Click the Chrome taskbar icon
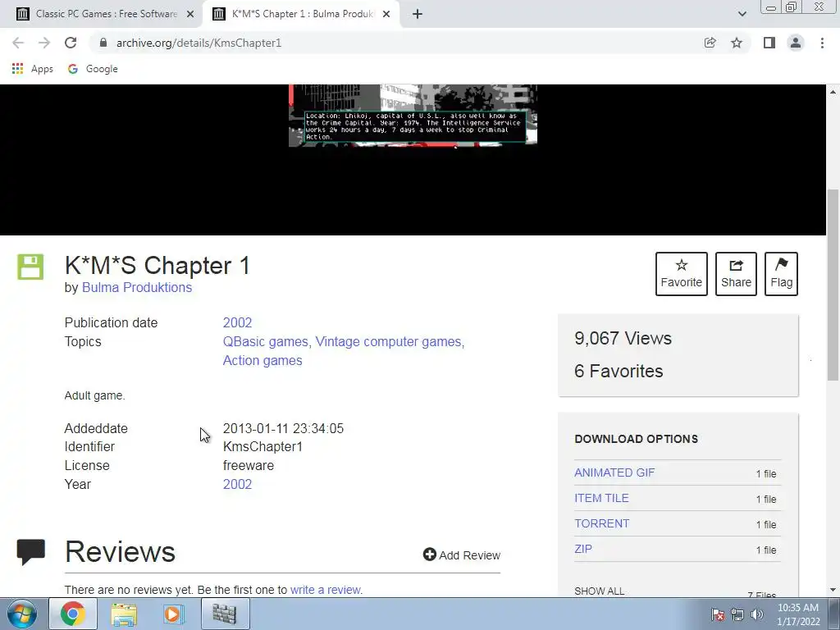 (73, 614)
